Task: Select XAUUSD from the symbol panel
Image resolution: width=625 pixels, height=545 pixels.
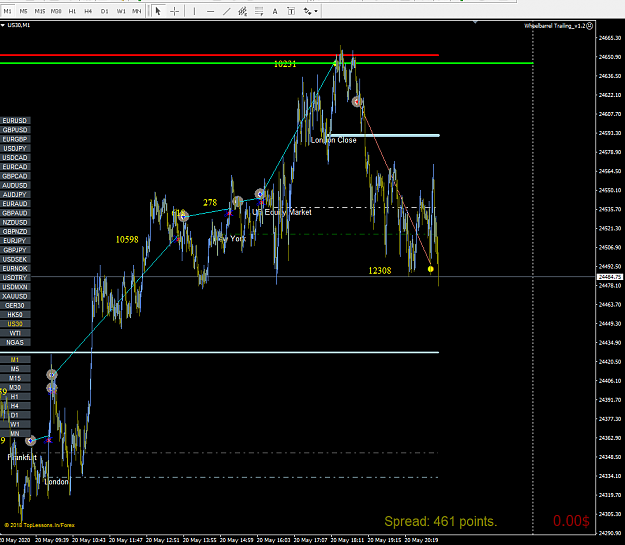Action: (x=15, y=296)
